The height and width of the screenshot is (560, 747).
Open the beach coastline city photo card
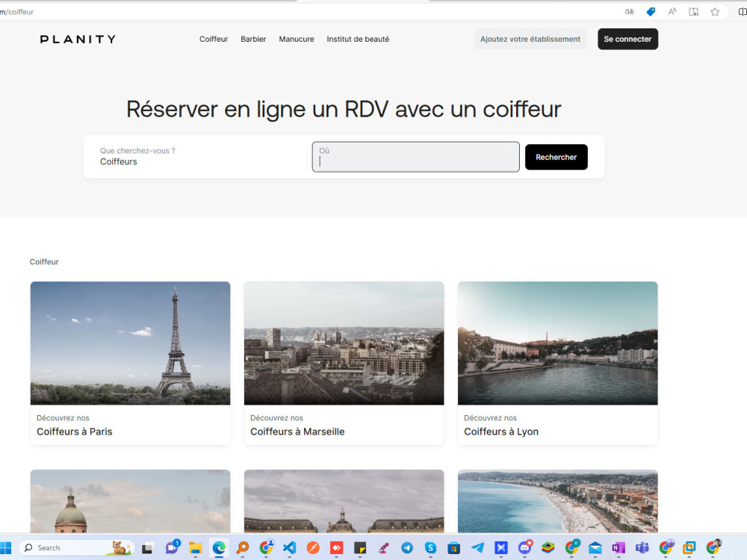[558, 501]
